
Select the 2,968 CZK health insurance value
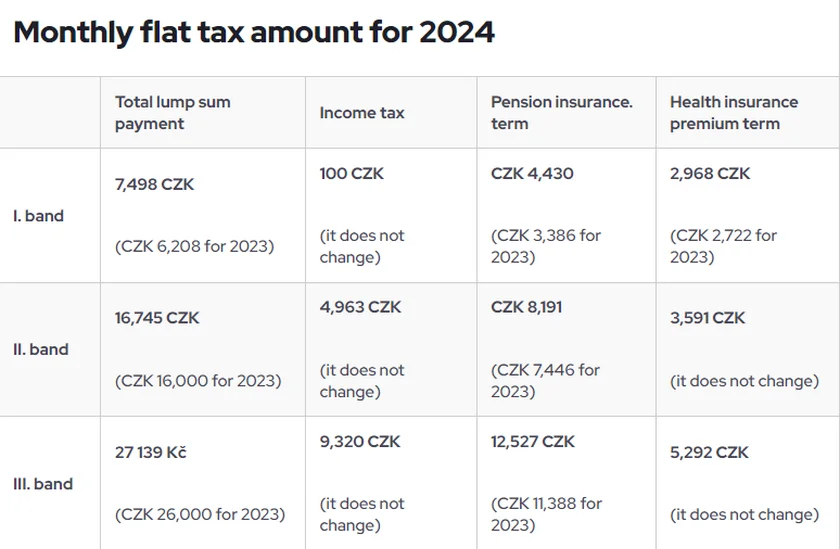pos(710,174)
